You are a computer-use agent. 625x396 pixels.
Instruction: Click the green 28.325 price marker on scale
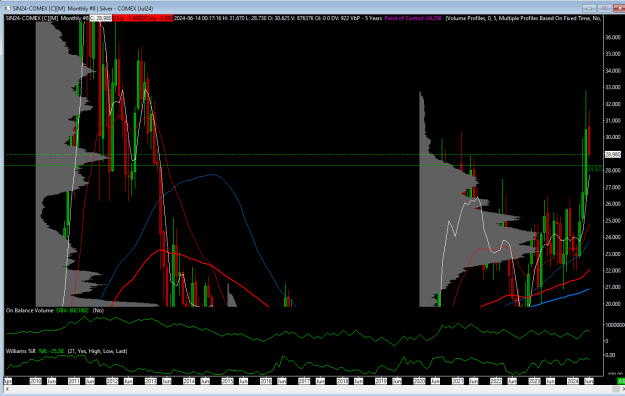(x=595, y=169)
